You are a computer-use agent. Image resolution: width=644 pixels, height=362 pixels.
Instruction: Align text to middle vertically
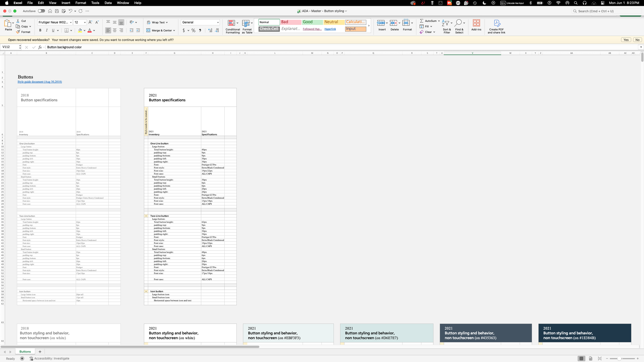(x=115, y=22)
